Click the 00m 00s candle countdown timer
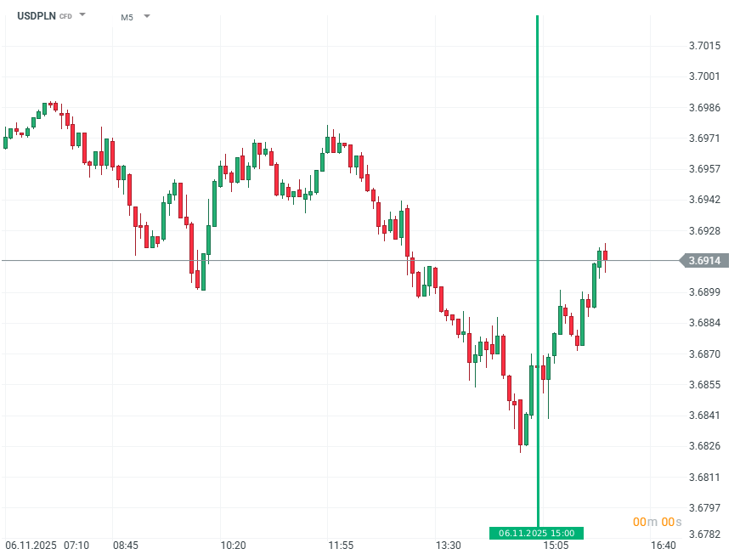This screenshot has width=740, height=560. click(x=657, y=522)
